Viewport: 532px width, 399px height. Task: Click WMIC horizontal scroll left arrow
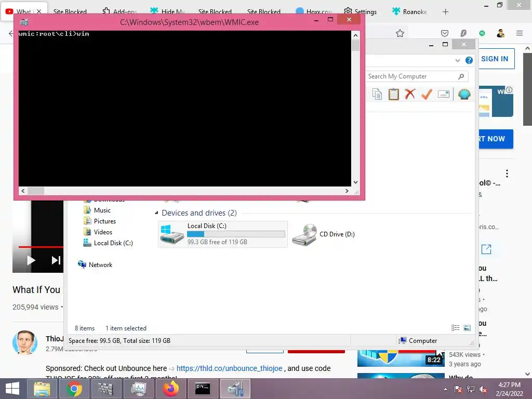pos(23,191)
